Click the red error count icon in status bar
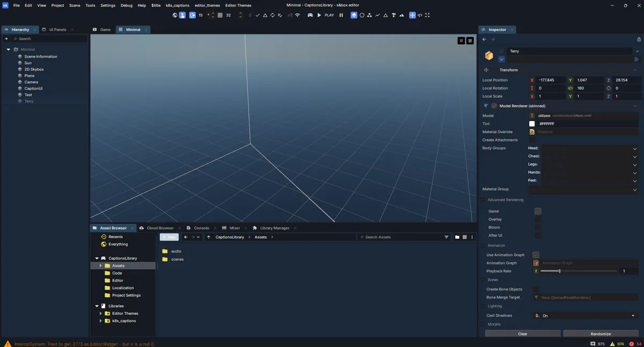 tap(632, 344)
